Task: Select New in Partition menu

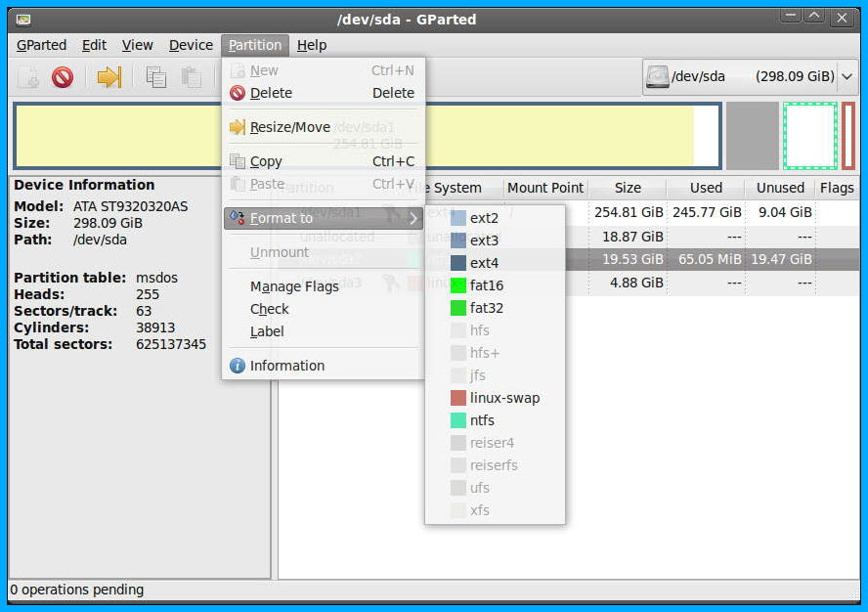Action: 324,70
